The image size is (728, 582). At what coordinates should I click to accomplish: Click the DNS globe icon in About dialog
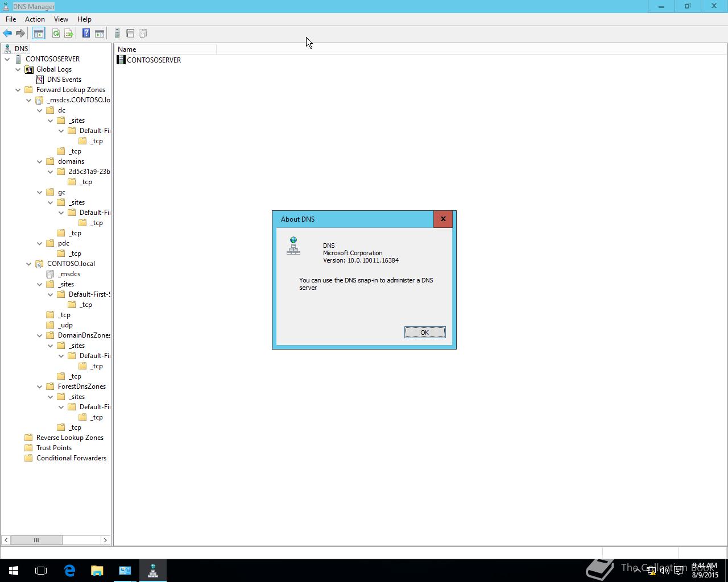pos(293,246)
